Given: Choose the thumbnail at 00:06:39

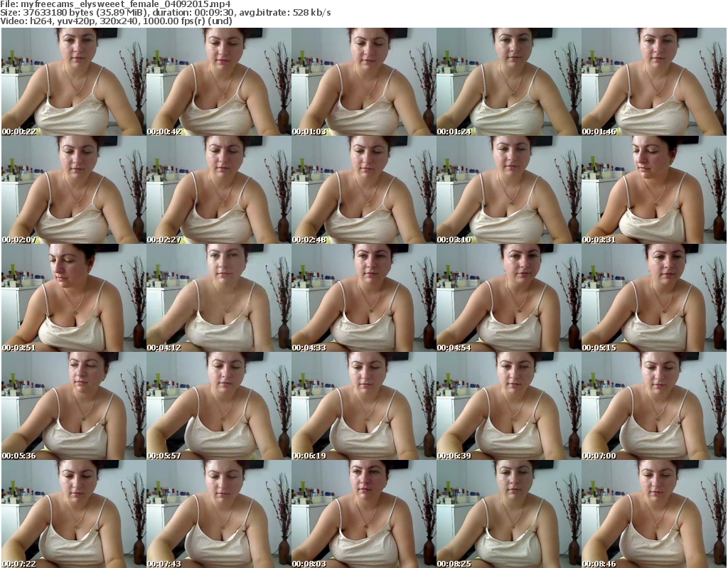Looking at the screenshot, I should pyautogui.click(x=508, y=406).
